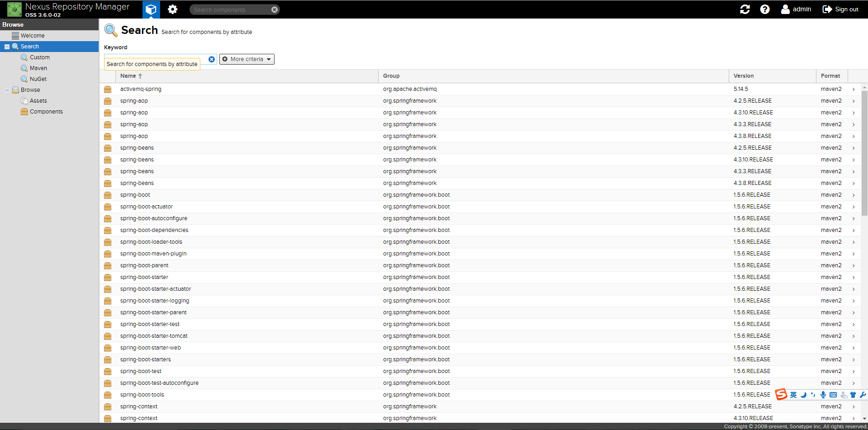
Task: Expand the activemq-spring row chevron
Action: [854, 90]
